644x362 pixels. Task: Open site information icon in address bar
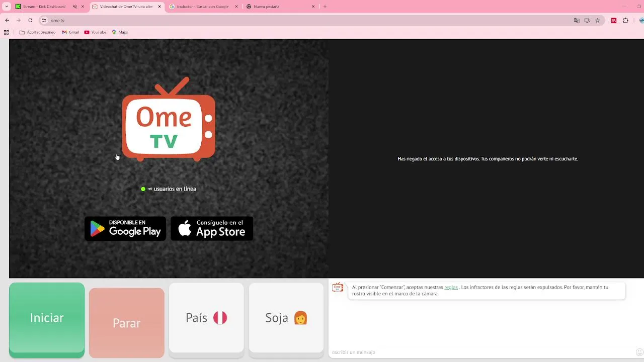(44, 21)
